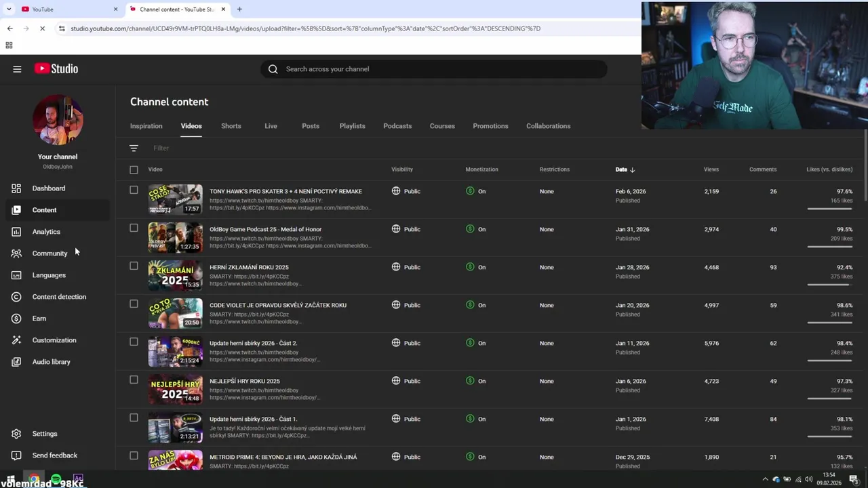Open the Analytics section in sidebar

[46, 232]
